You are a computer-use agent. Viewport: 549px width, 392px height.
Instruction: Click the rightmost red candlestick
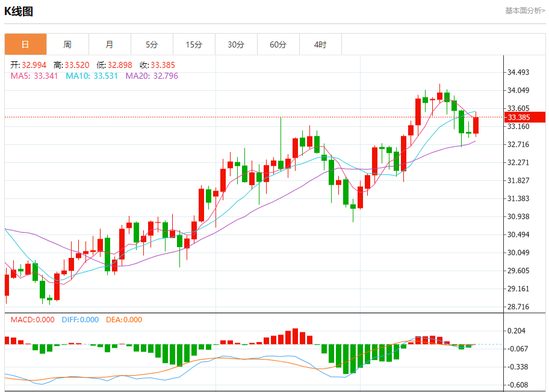point(476,125)
